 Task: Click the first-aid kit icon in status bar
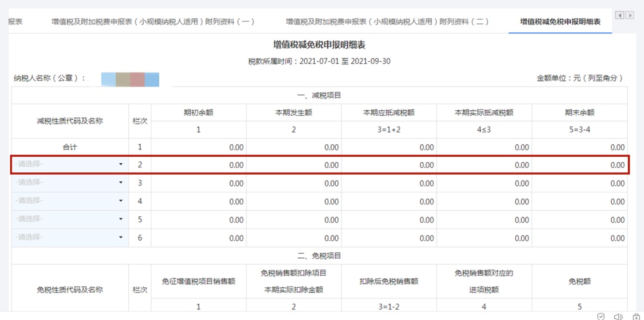(636, 316)
